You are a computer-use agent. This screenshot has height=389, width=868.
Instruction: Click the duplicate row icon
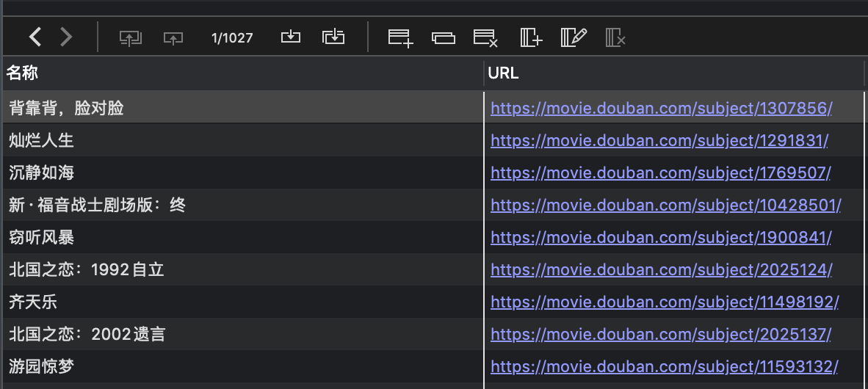[x=444, y=37]
